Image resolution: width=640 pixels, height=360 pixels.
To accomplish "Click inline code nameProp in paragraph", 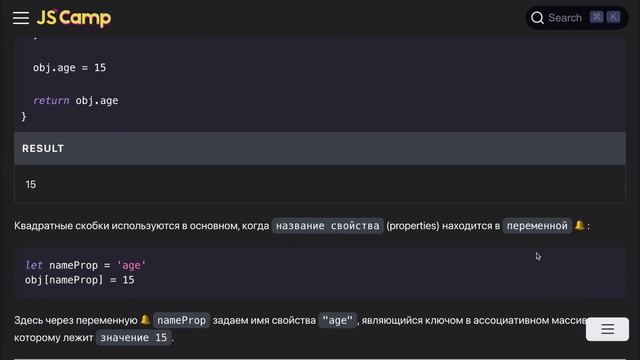I will (x=182, y=320).
